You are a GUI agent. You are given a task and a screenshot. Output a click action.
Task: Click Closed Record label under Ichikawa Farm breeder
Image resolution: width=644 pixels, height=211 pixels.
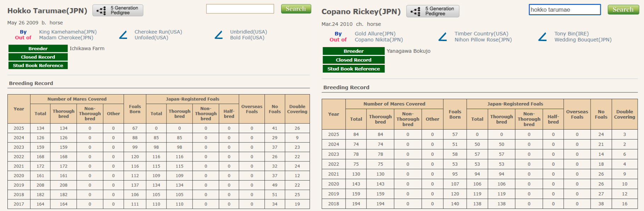[x=38, y=57]
